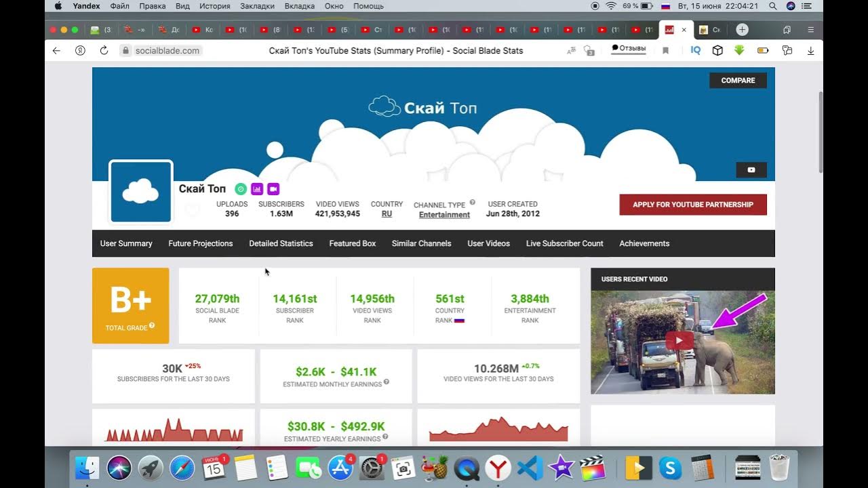The width and height of the screenshot is (868, 488).
Task: Click the YouTube icon on the banner
Action: tap(751, 170)
